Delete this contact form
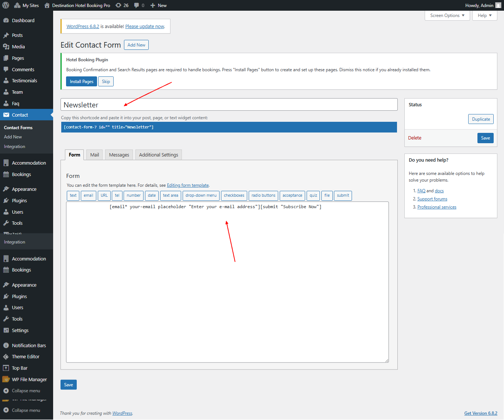 coord(415,138)
